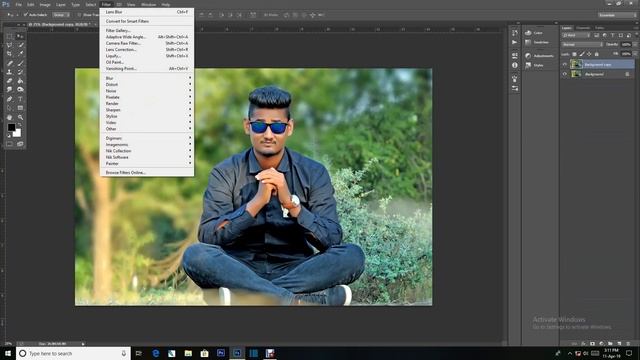The width and height of the screenshot is (640, 360).
Task: Open the Image menu
Action: (45, 4)
